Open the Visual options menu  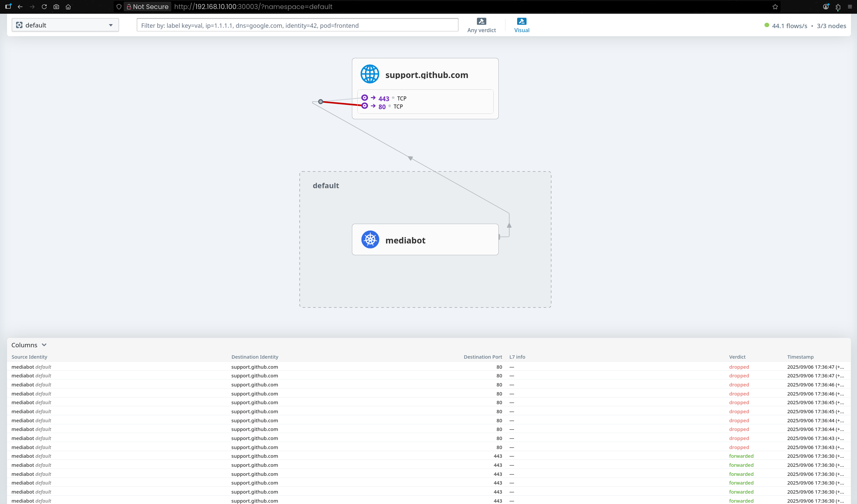[x=522, y=25]
